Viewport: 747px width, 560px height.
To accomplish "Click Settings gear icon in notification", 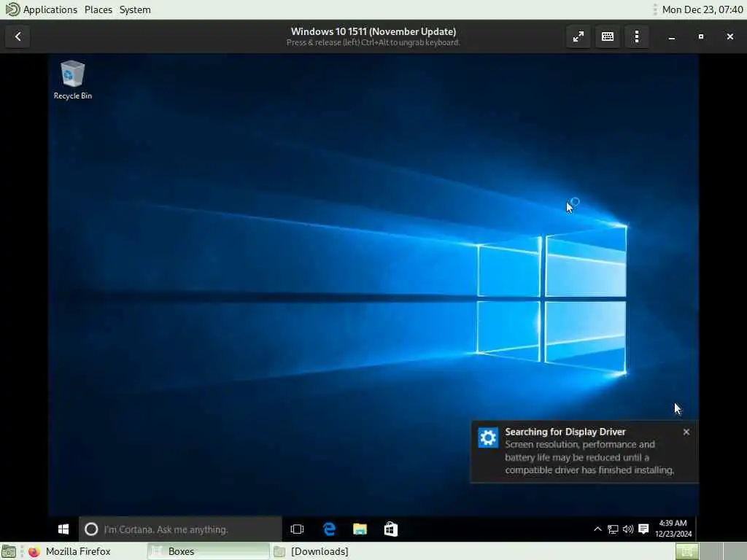I will coord(488,437).
